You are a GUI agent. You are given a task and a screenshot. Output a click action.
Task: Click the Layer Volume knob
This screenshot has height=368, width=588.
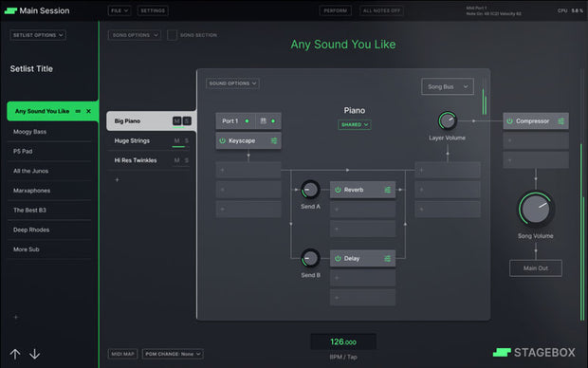pos(447,120)
